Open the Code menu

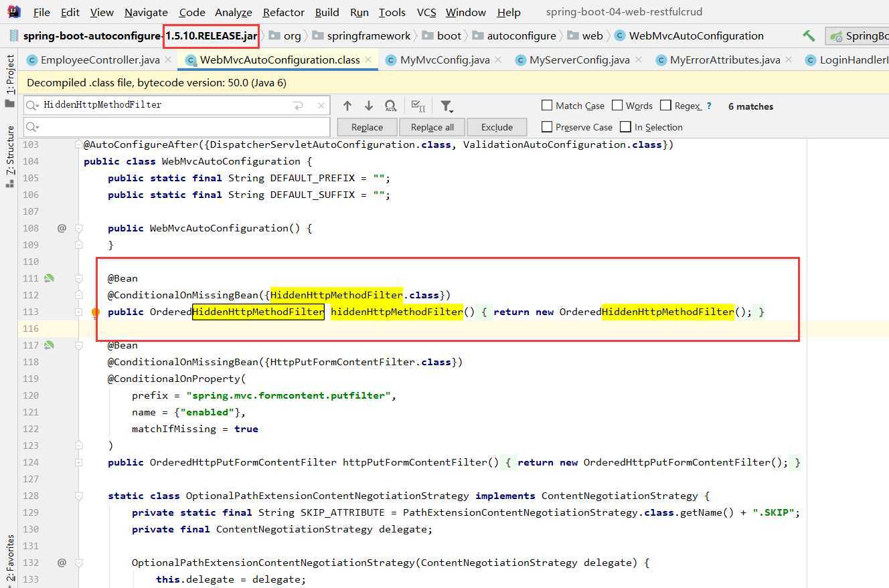point(192,12)
